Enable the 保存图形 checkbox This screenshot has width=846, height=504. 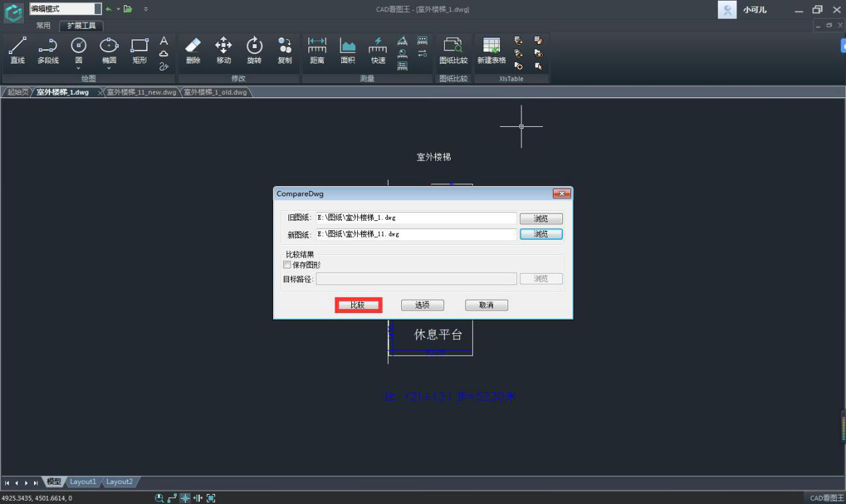[x=288, y=265]
